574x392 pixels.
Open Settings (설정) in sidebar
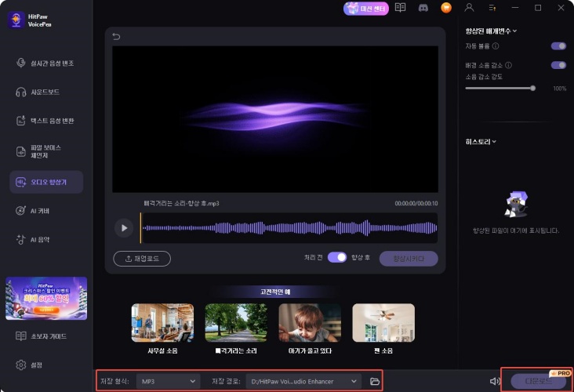pos(46,365)
